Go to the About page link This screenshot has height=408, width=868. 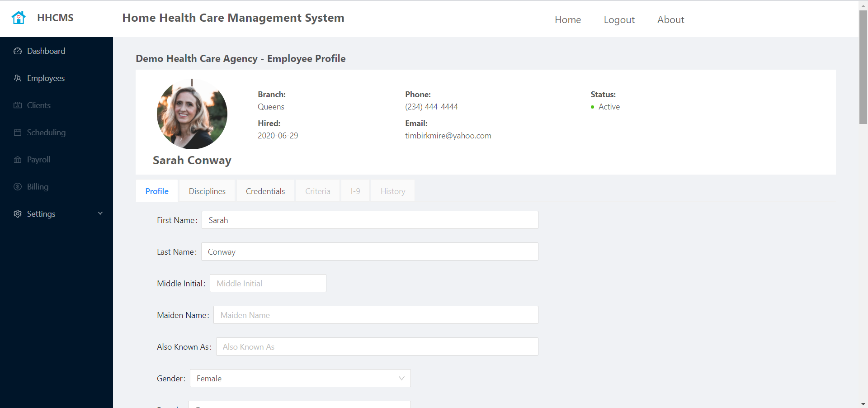671,19
